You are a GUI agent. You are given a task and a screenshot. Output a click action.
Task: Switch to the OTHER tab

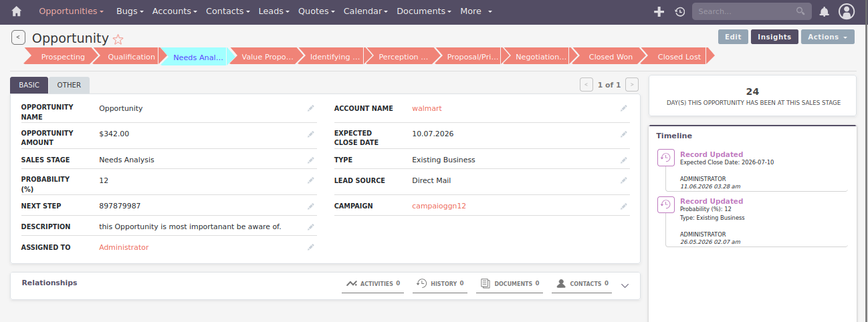69,85
